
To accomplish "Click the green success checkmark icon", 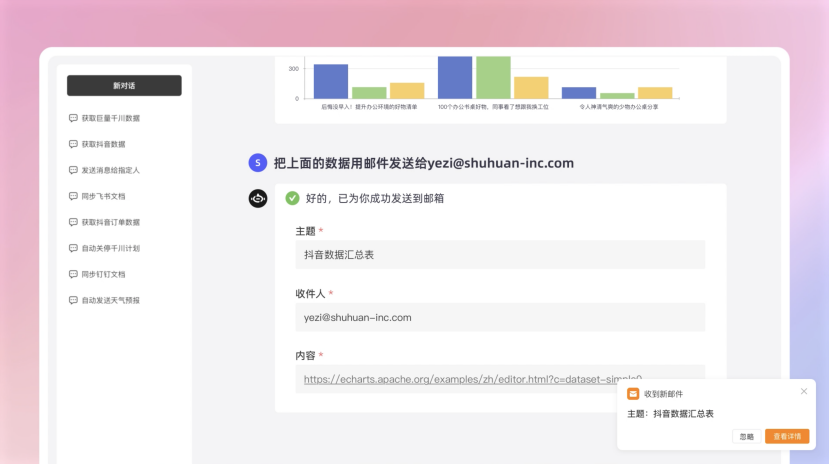I will [292, 198].
